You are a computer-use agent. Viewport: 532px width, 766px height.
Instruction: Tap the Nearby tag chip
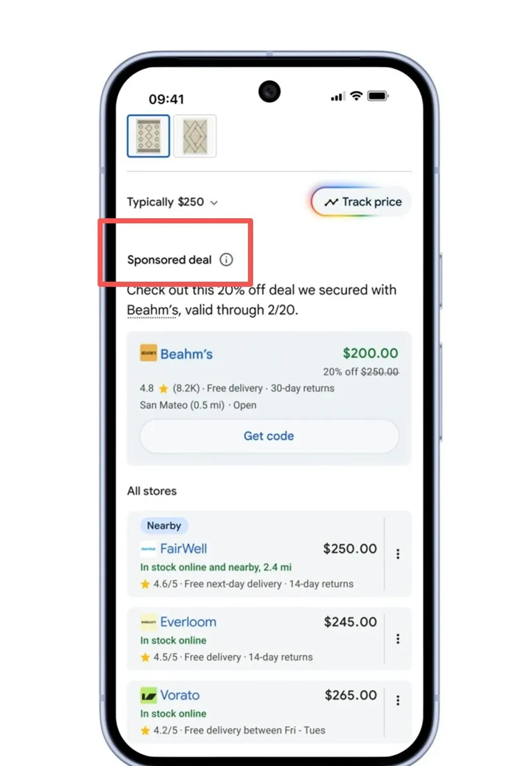pyautogui.click(x=164, y=525)
